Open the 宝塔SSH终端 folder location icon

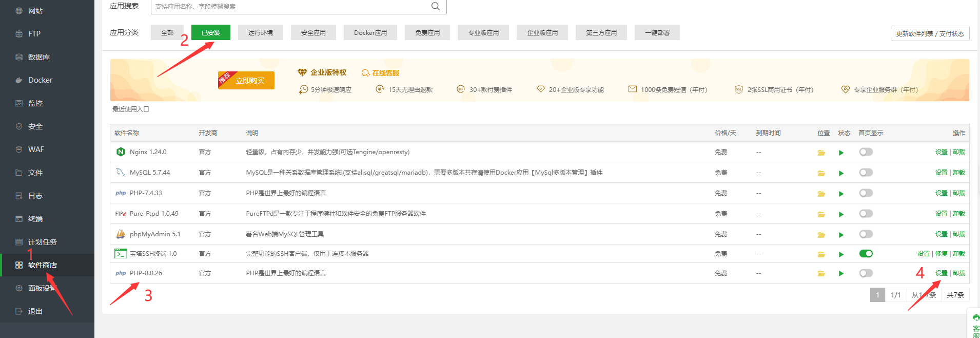click(821, 254)
